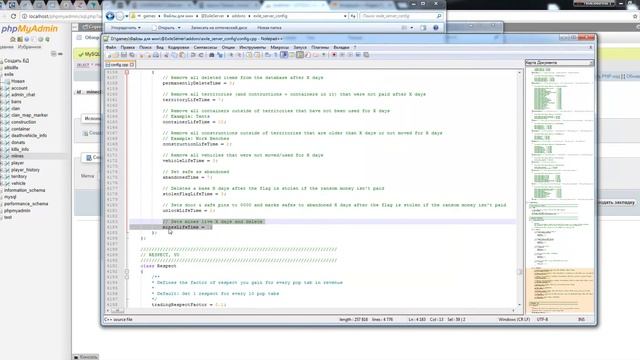Viewport: 640px width, 360px height.
Task: Click the vertical scrollbar of the editor
Action: pos(520,189)
